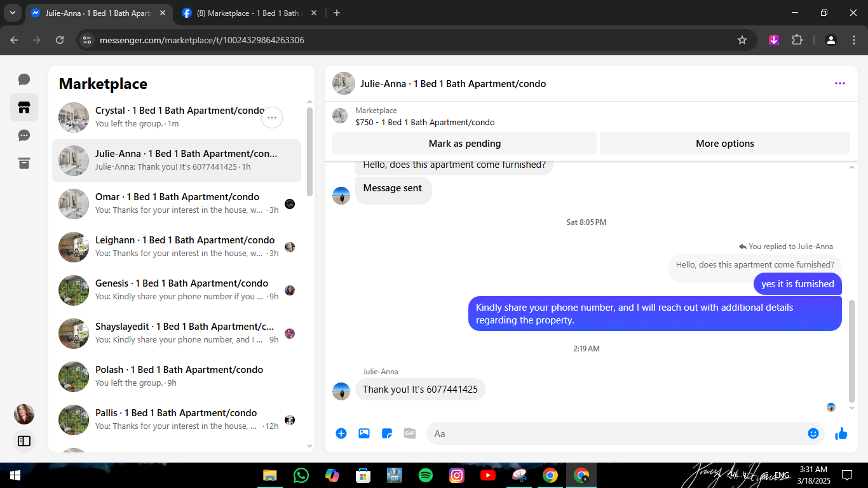The image size is (868, 488).
Task: Open the Archive sidebar icon
Action: [24, 163]
